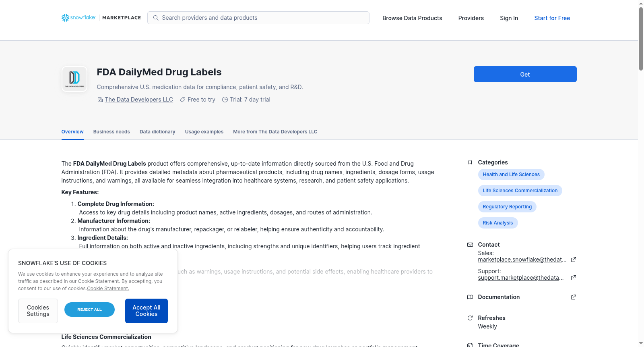644x347 pixels.
Task: Click the support email address link
Action: (x=521, y=278)
